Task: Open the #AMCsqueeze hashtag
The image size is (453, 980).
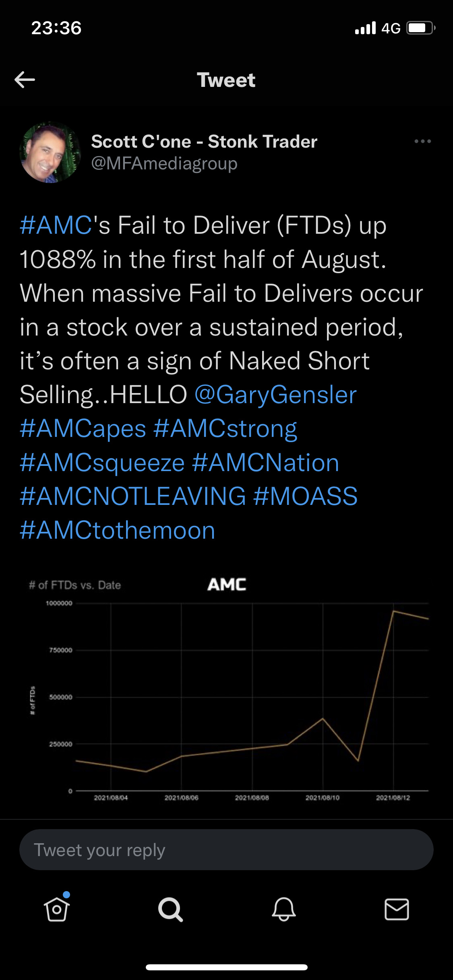Action: [x=102, y=463]
